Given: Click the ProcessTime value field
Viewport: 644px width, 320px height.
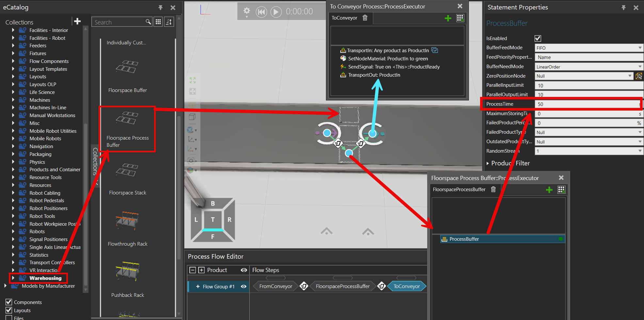Looking at the screenshot, I should click(586, 104).
